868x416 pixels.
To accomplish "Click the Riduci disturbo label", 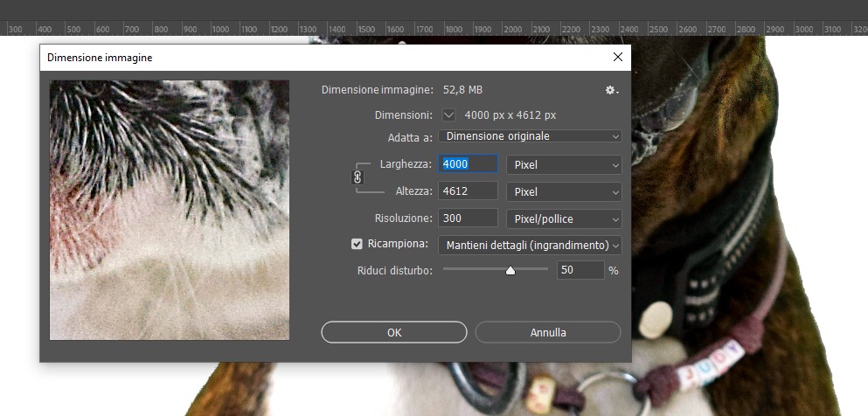I will (x=395, y=271).
